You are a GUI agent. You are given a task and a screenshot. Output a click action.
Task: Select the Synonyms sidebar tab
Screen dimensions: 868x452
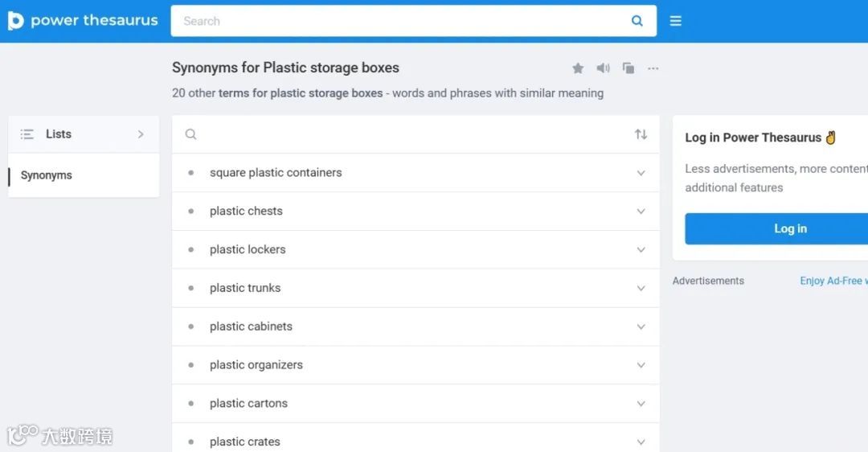click(x=47, y=175)
